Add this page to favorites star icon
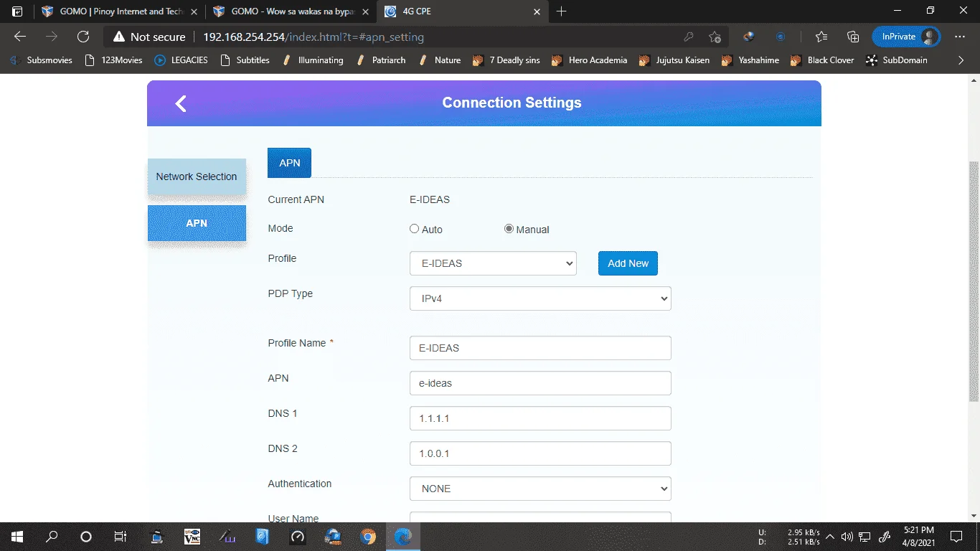Viewport: 980px width, 551px height. pyautogui.click(x=715, y=37)
